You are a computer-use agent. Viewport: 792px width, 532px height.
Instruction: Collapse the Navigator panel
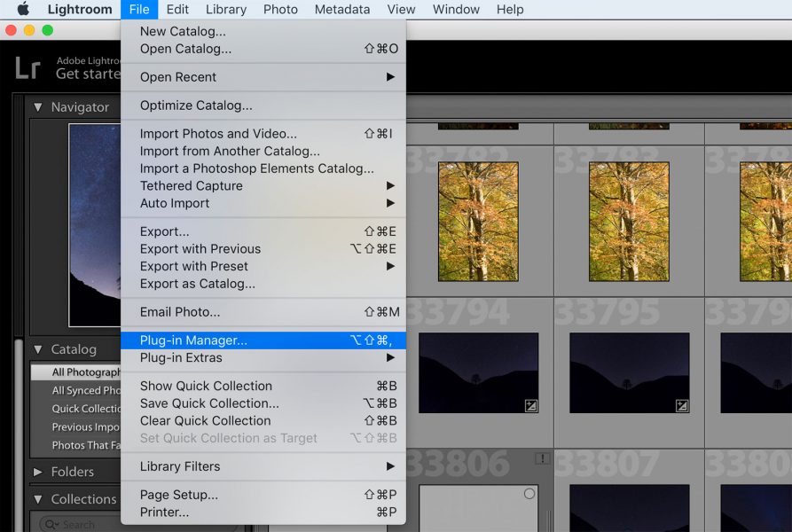[37, 106]
